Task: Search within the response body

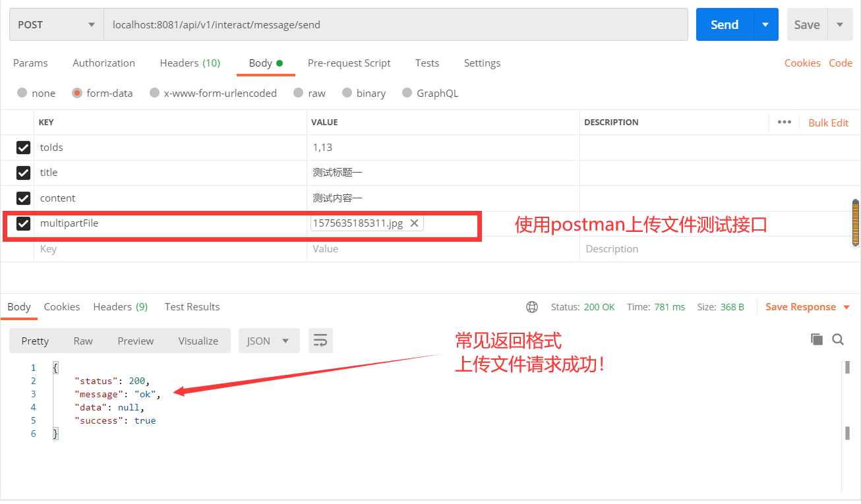Action: click(x=838, y=339)
